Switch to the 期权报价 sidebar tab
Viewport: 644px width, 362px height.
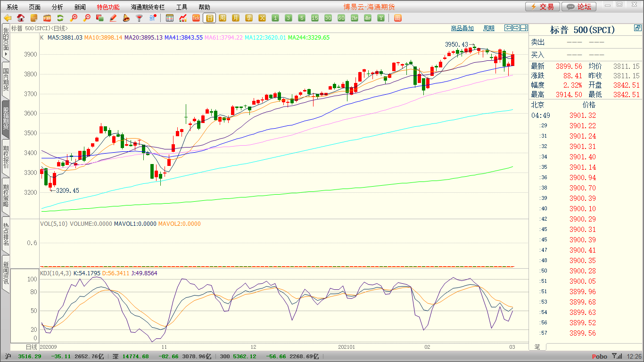(x=6, y=157)
